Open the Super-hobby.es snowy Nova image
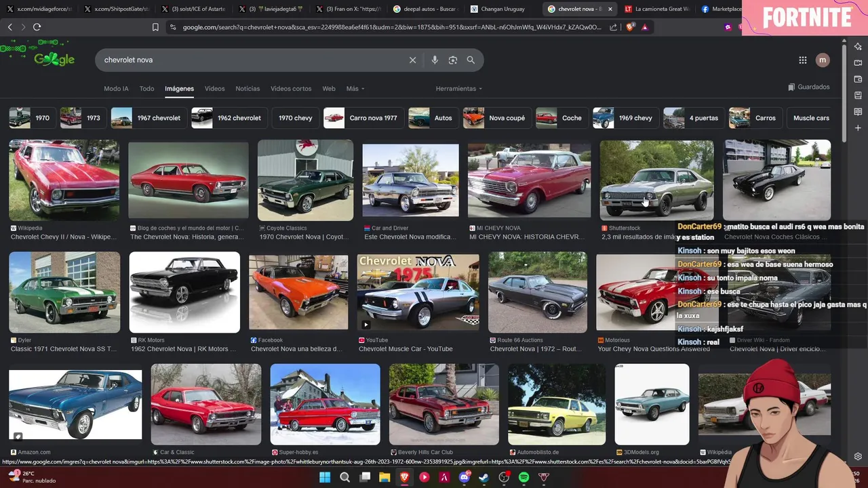 pos(325,404)
